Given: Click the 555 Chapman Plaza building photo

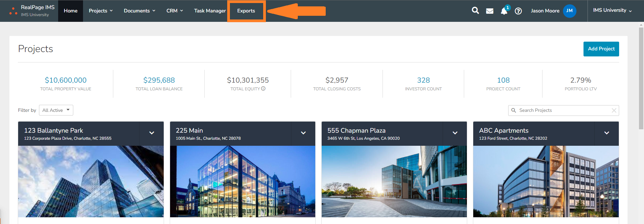Looking at the screenshot, I should click(x=394, y=181).
